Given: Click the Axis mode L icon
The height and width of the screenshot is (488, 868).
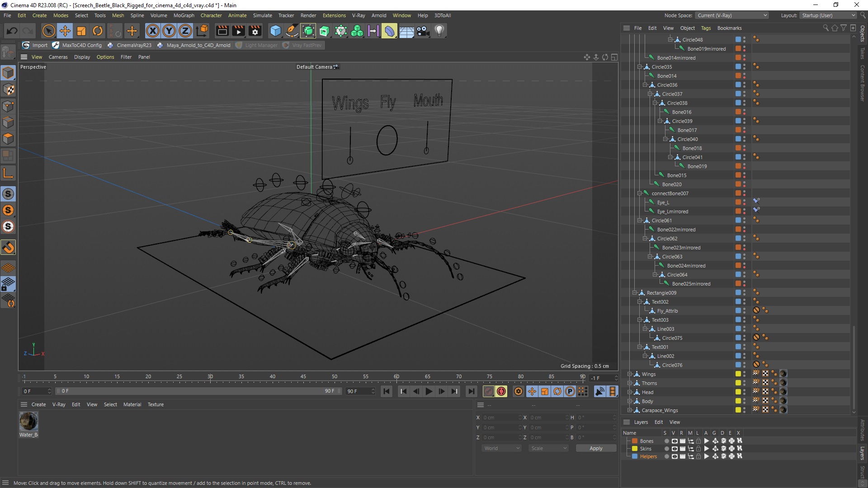Looking at the screenshot, I should [8, 173].
